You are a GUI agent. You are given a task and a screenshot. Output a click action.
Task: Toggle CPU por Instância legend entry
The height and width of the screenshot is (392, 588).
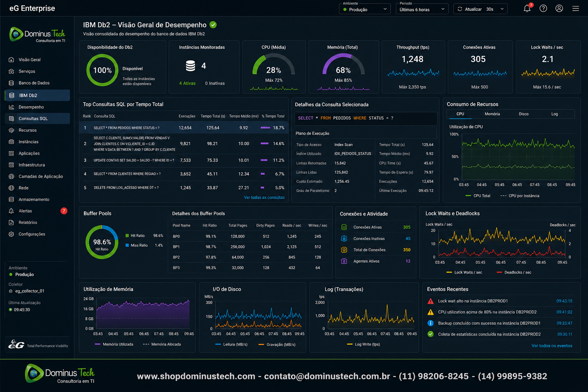tap(520, 196)
